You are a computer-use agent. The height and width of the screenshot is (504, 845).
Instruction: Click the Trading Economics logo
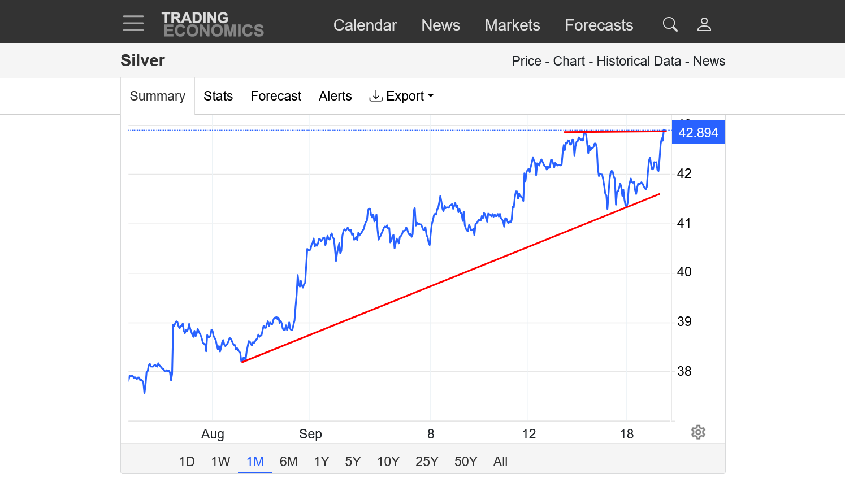(x=213, y=24)
